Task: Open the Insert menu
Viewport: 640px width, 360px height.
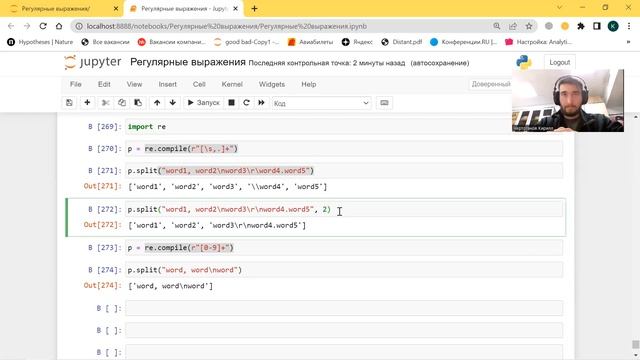Action: [168, 84]
